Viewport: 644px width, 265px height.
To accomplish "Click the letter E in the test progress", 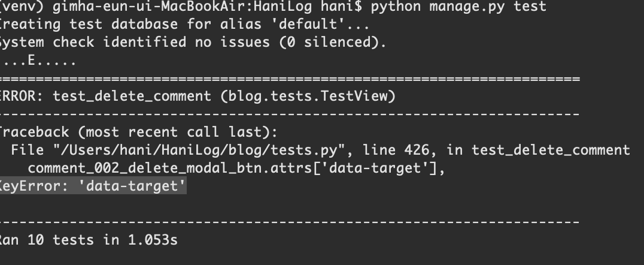I will click(32, 61).
